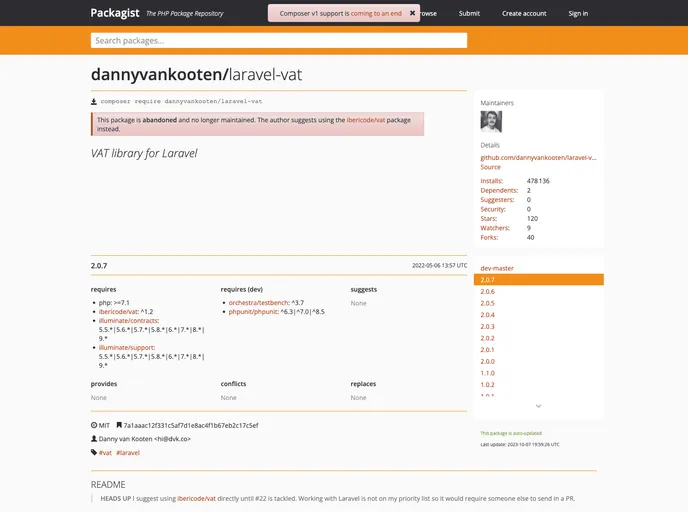Image resolution: width=688 pixels, height=512 pixels.
Task: Focus the Search packages field
Action: pyautogui.click(x=279, y=40)
